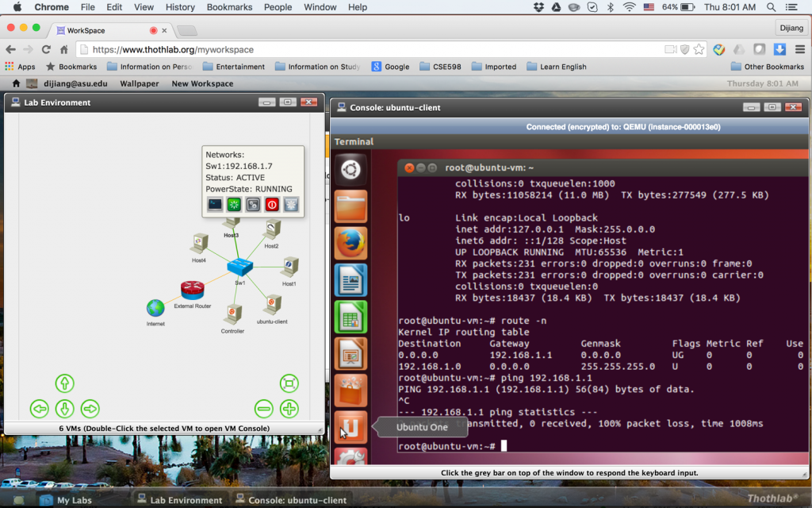812x508 pixels.
Task: Open the Ubuntu Dash home button
Action: pyautogui.click(x=351, y=169)
